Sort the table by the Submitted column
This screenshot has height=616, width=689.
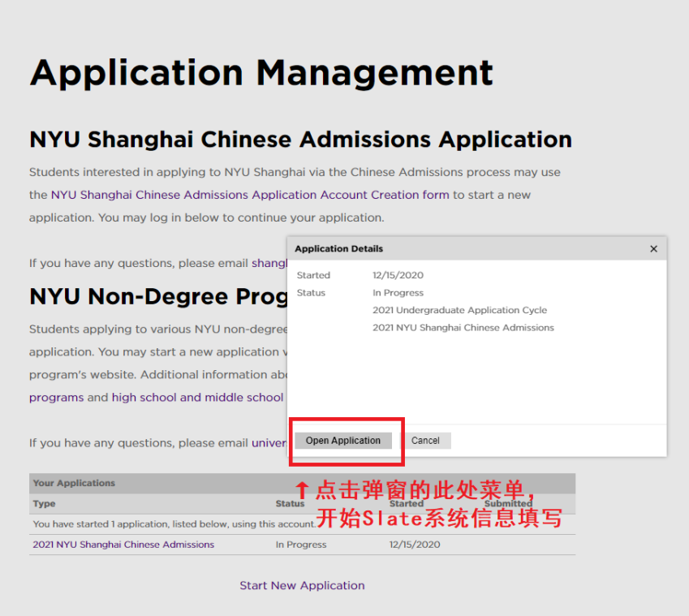click(508, 503)
